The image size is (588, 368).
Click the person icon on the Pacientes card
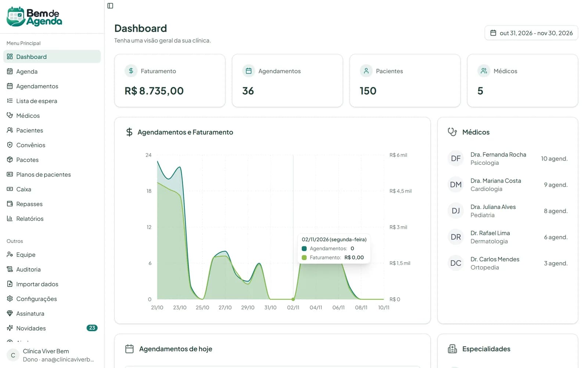(366, 71)
